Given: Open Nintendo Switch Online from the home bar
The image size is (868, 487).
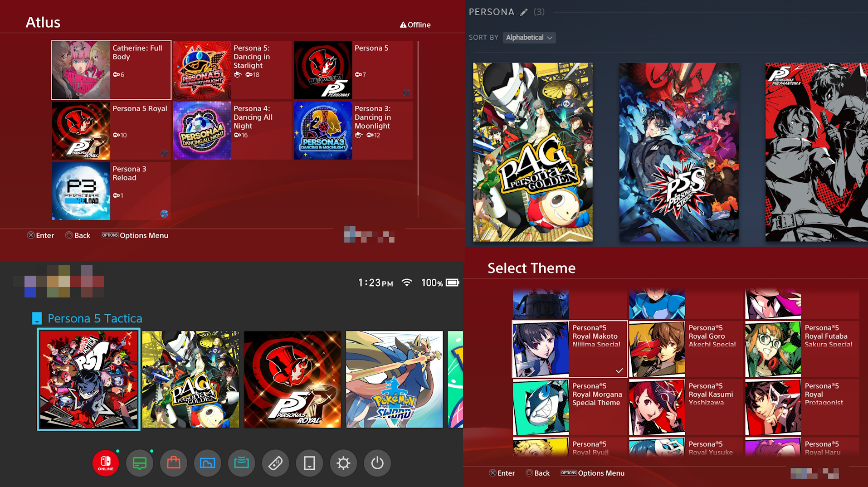Looking at the screenshot, I should tap(106, 463).
